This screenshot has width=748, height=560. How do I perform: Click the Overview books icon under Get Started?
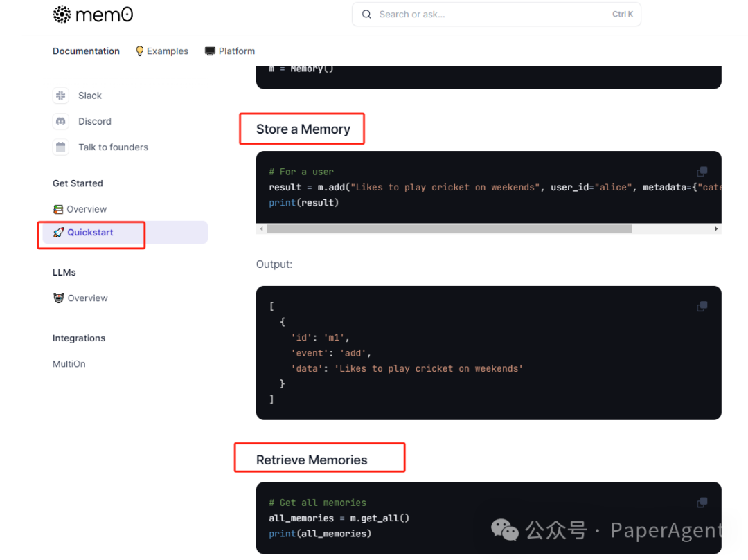tap(58, 209)
